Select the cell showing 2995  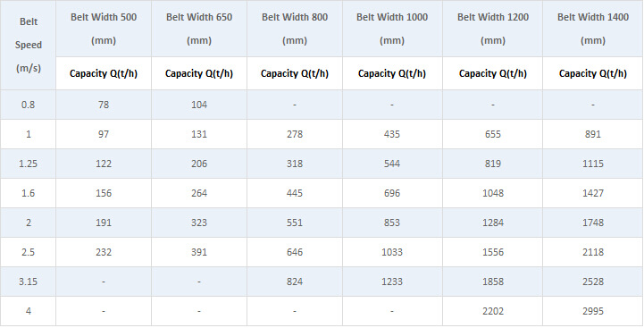click(593, 311)
